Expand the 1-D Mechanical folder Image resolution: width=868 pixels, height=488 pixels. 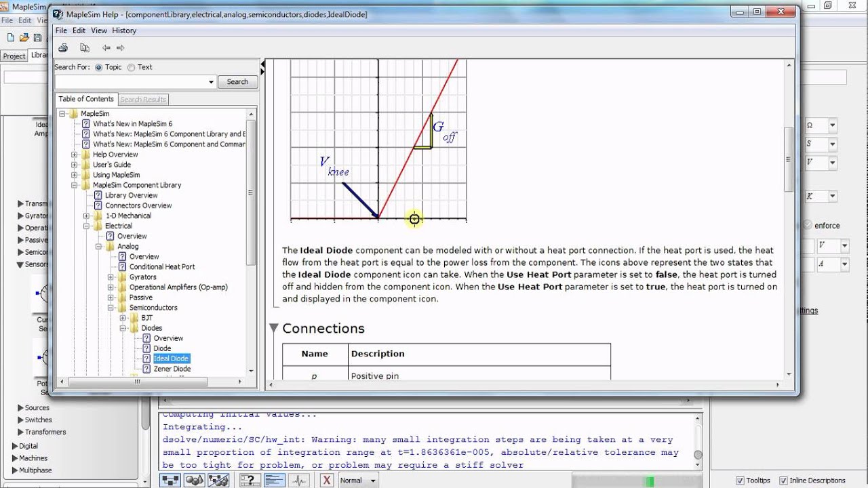pos(87,216)
